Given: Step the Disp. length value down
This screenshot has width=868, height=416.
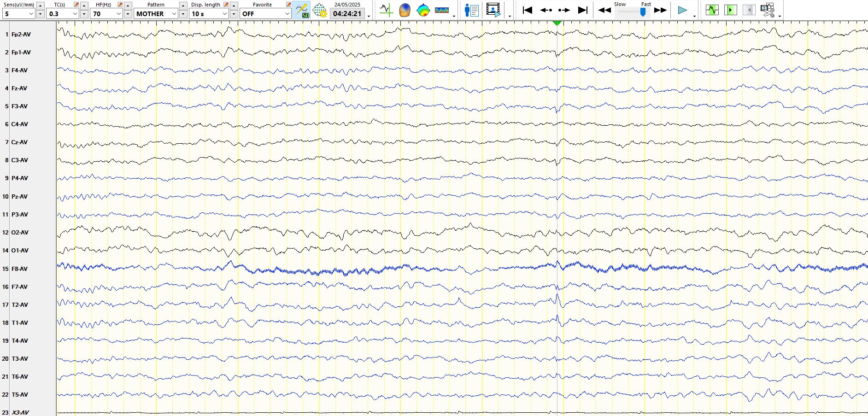Looking at the screenshot, I should tap(234, 14).
